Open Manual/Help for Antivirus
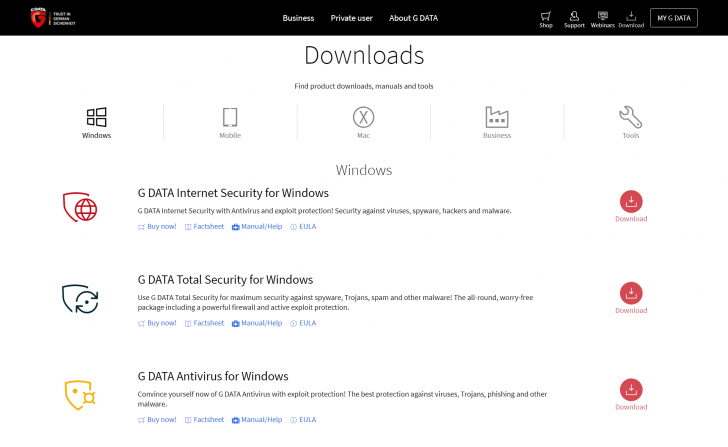The image size is (728, 447). [x=257, y=420]
